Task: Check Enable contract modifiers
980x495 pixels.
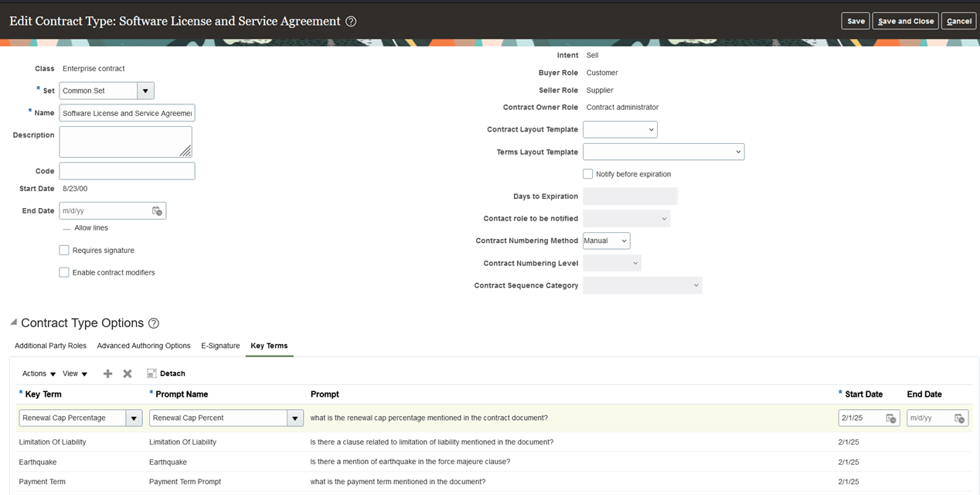Action: coord(64,272)
